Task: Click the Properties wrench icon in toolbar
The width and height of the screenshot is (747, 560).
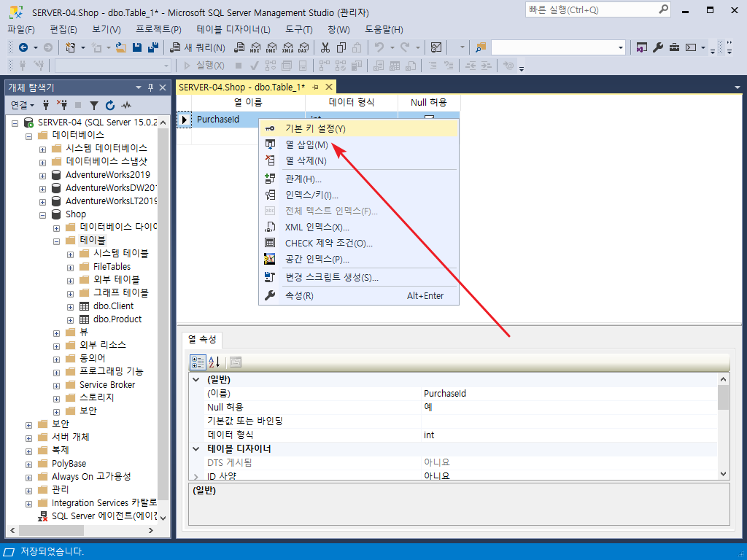Action: (x=658, y=47)
